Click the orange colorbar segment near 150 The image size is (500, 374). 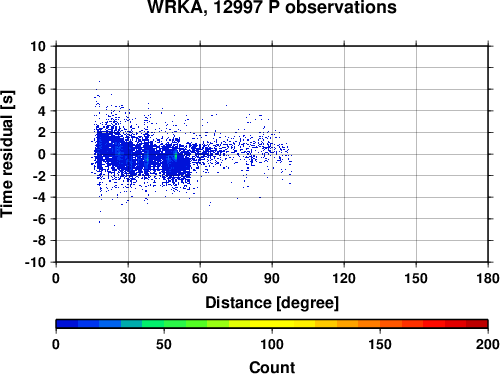380,324
